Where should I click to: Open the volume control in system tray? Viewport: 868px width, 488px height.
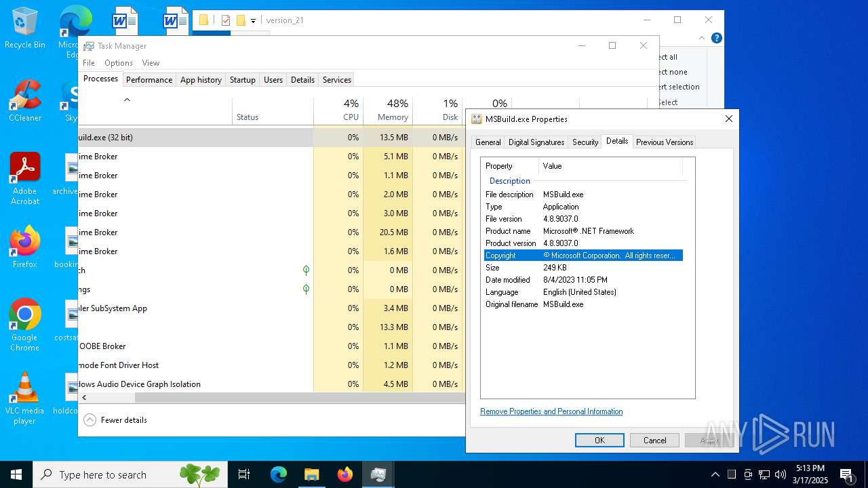point(781,474)
